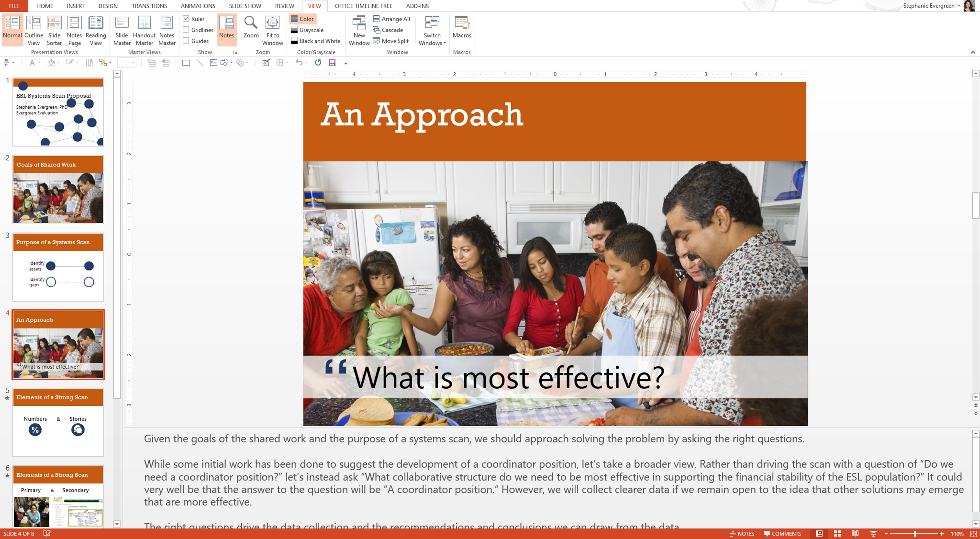Open font size combo box

point(127,63)
